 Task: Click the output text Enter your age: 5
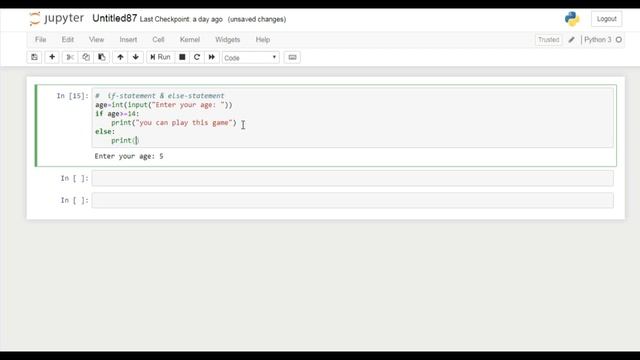click(129, 156)
